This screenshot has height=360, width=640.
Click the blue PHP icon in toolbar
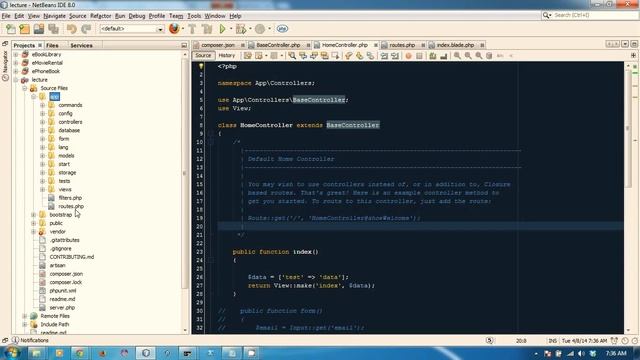pyautogui.click(x=282, y=29)
